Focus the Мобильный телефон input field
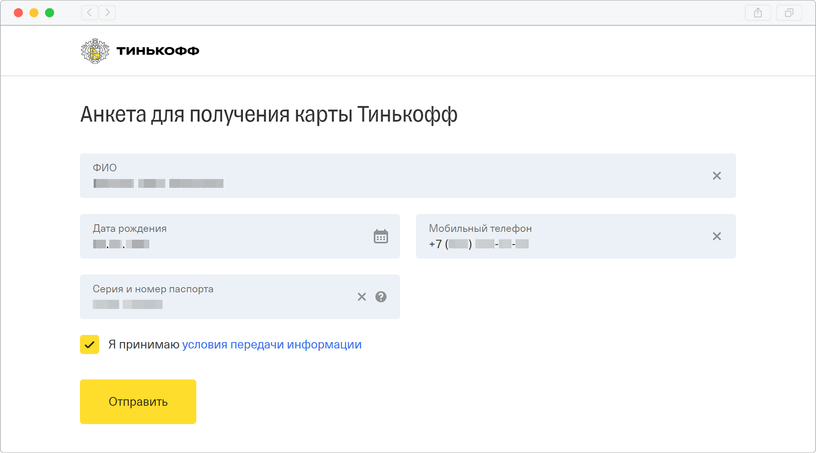The height and width of the screenshot is (453, 816). pos(576,236)
